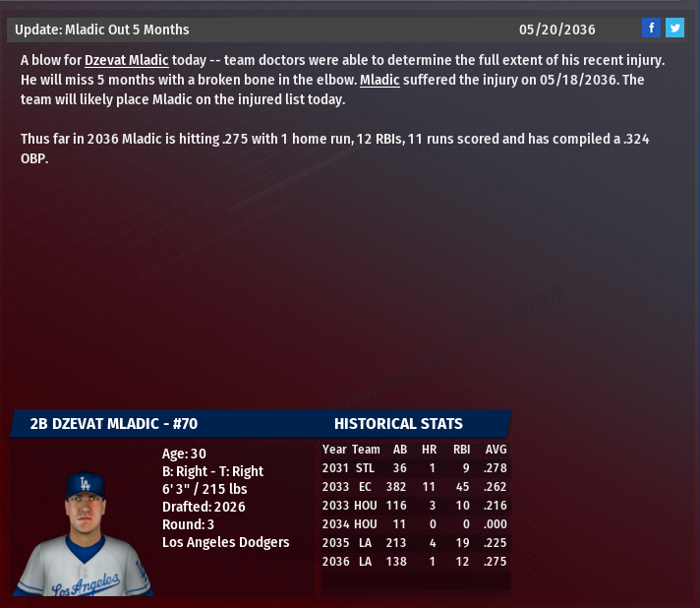Image resolution: width=700 pixels, height=608 pixels.
Task: Click the underlined Mladic link in second sentence
Action: 379,81
